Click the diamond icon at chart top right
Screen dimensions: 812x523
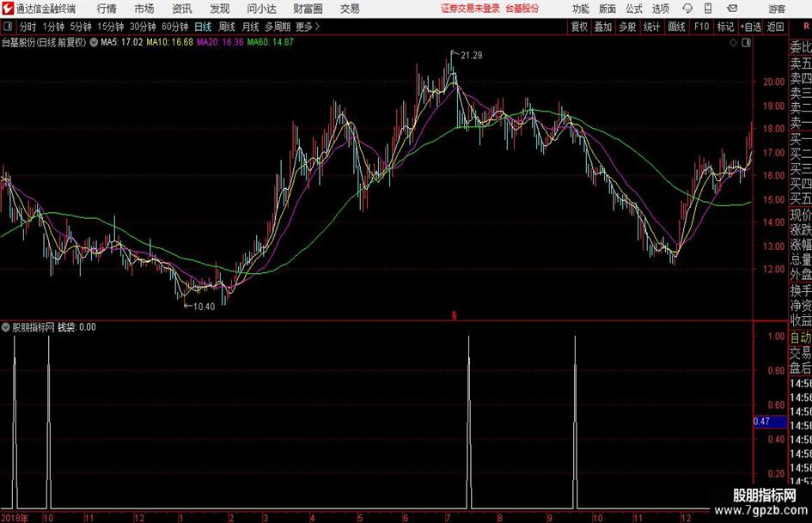733,43
